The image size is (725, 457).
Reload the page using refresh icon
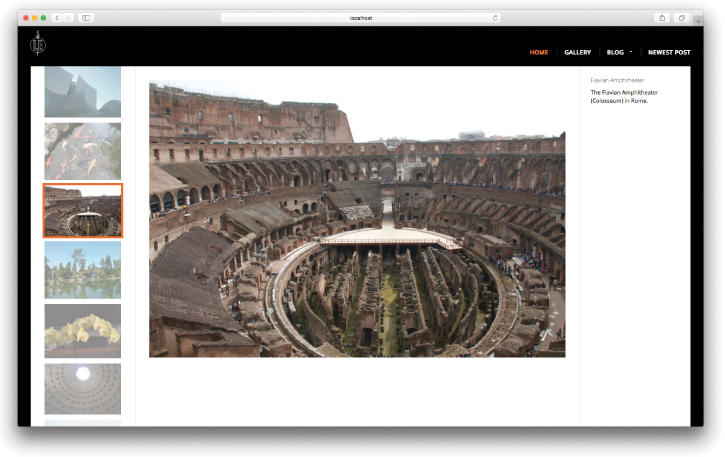point(495,18)
